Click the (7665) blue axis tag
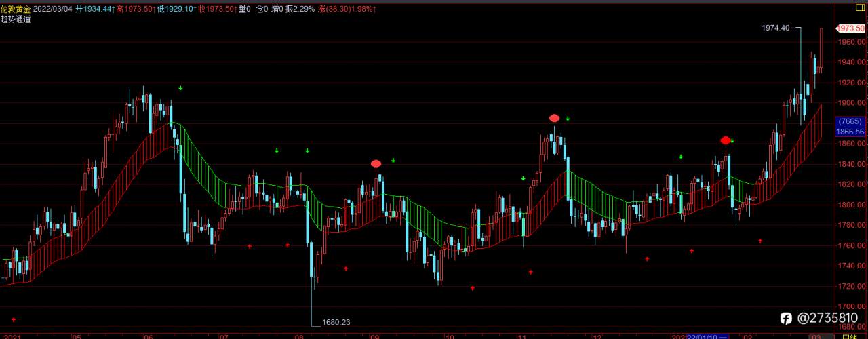The height and width of the screenshot is (339, 868). tap(850, 122)
